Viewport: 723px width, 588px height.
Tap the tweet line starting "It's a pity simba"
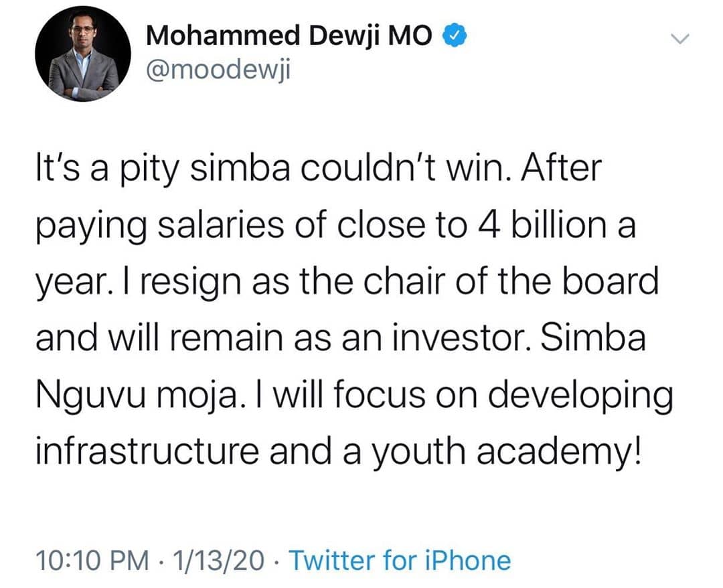(319, 169)
